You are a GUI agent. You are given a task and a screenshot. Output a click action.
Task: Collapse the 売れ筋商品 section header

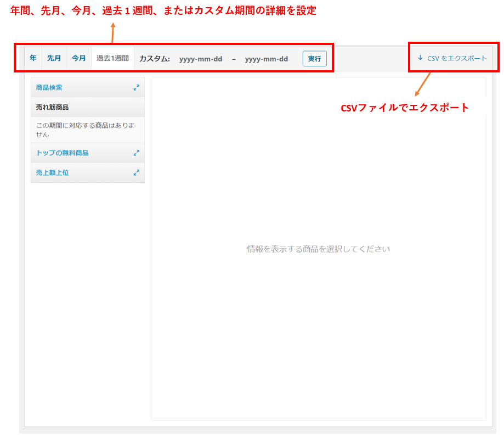53,107
